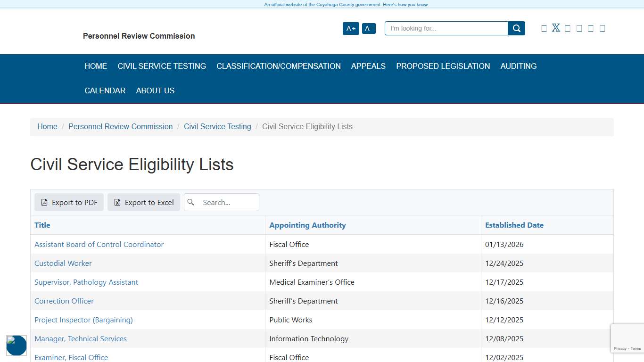This screenshot has height=362, width=644.
Task: Toggle sorting by Established Date
Action: [x=514, y=225]
